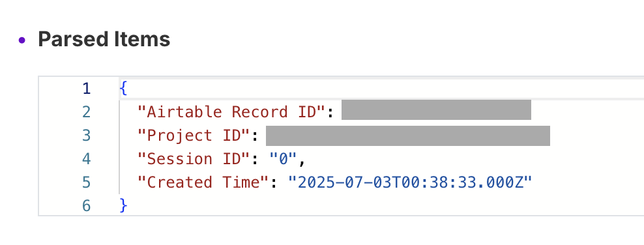Click line number 1 in gutter
The image size is (644, 245).
(86, 89)
